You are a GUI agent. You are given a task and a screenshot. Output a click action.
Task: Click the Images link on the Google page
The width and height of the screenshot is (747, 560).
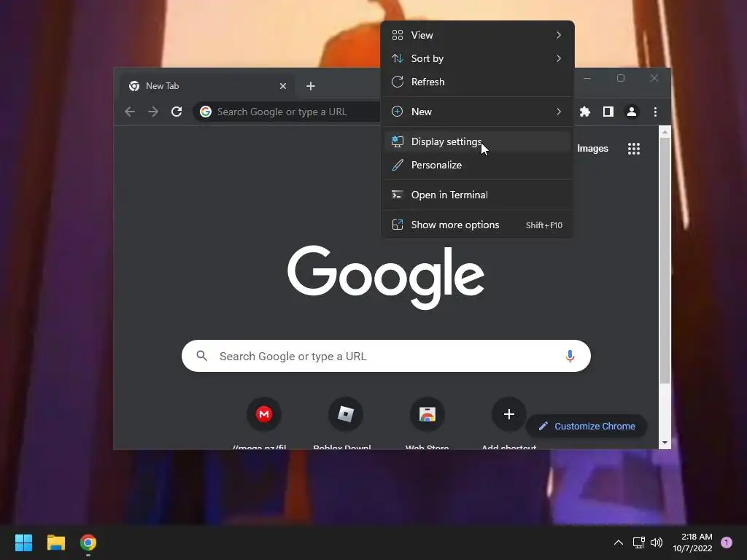[592, 149]
